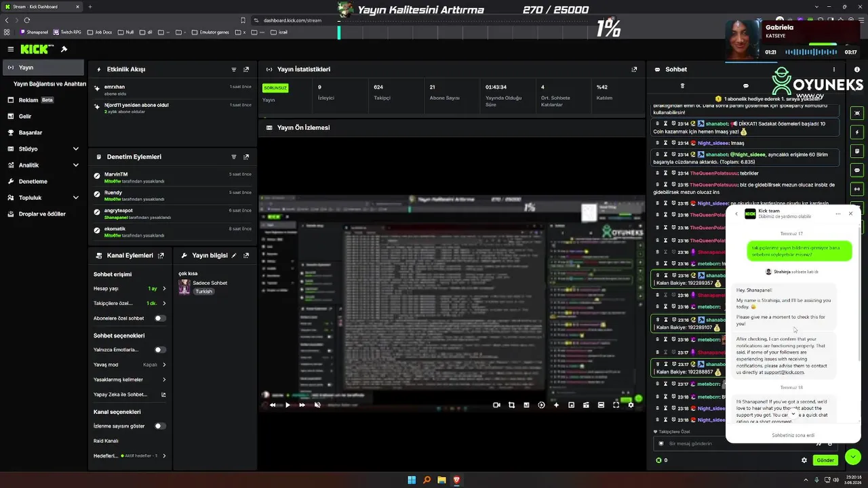
Task: Click the pin icon beside the Kick logo
Action: [x=64, y=49]
